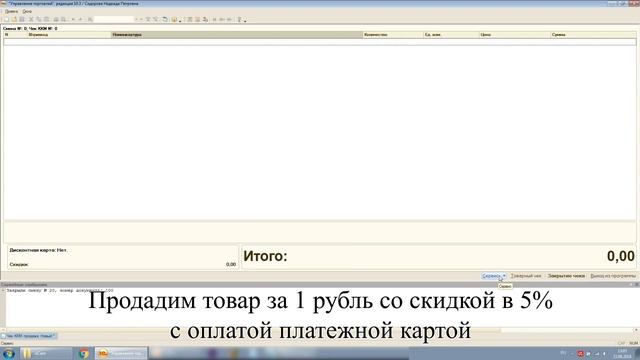This screenshot has height=360, width=640.
Task: Click the Штрихкод column header
Action: point(69,35)
